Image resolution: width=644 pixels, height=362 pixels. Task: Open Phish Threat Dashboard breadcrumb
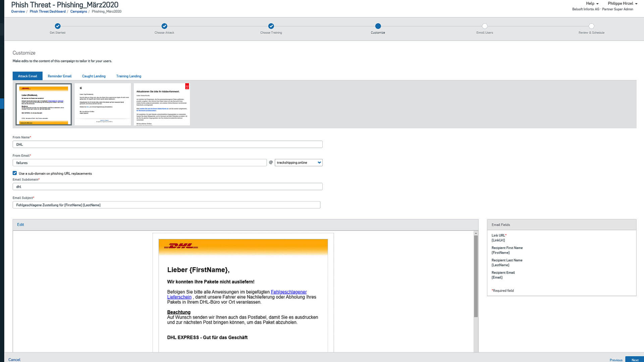pos(48,11)
